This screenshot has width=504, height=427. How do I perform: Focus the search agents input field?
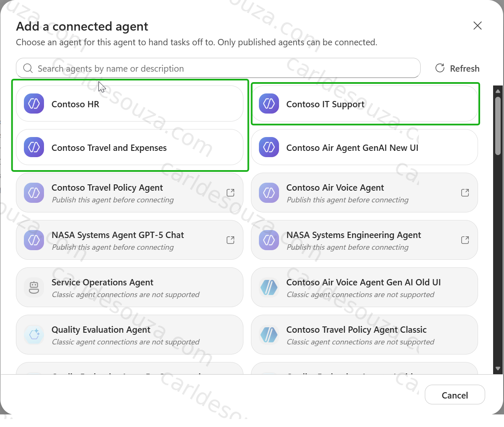[x=218, y=68]
